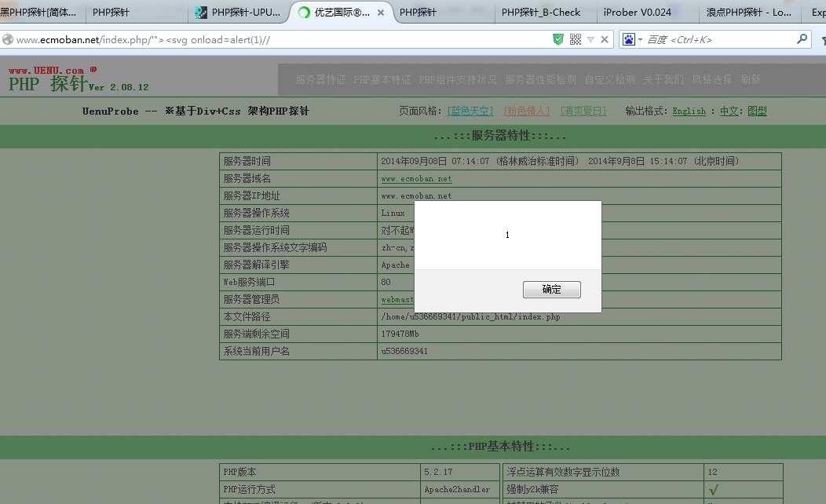Click 确定 in the alert dialog
Image resolution: width=826 pixels, height=504 pixels.
tap(551, 289)
